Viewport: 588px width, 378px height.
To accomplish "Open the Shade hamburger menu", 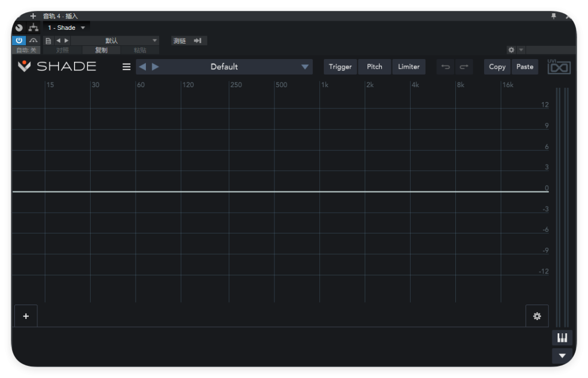I will (x=126, y=67).
